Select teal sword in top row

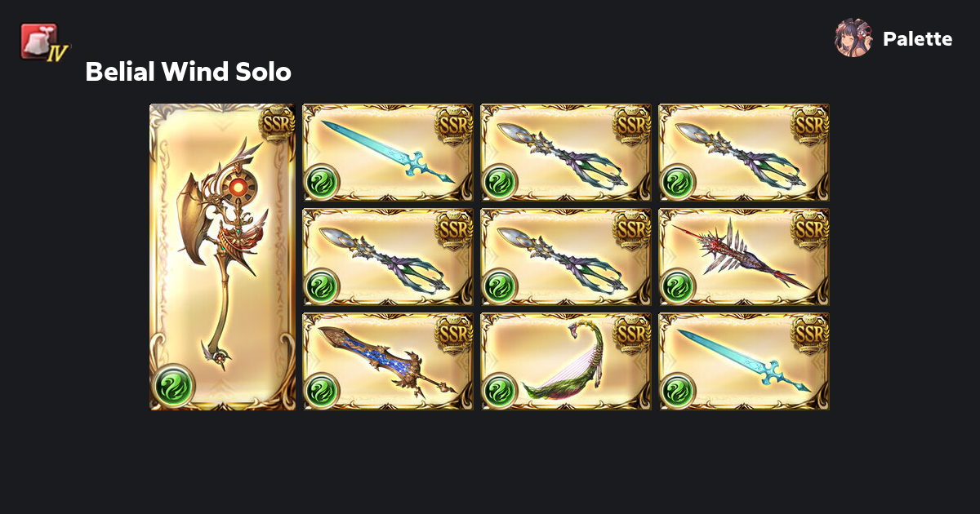pyautogui.click(x=388, y=153)
